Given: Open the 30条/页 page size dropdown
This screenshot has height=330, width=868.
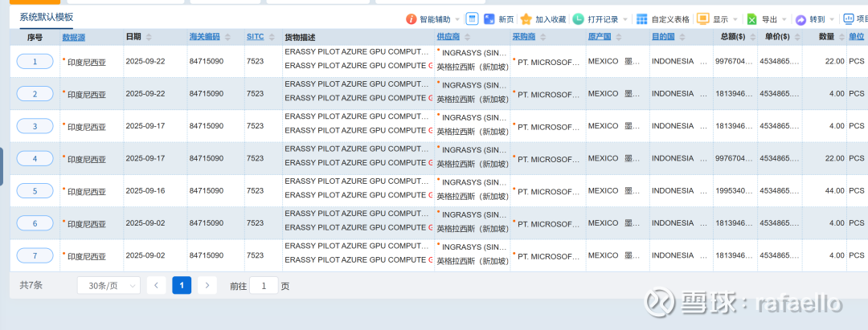Looking at the screenshot, I should (108, 285).
